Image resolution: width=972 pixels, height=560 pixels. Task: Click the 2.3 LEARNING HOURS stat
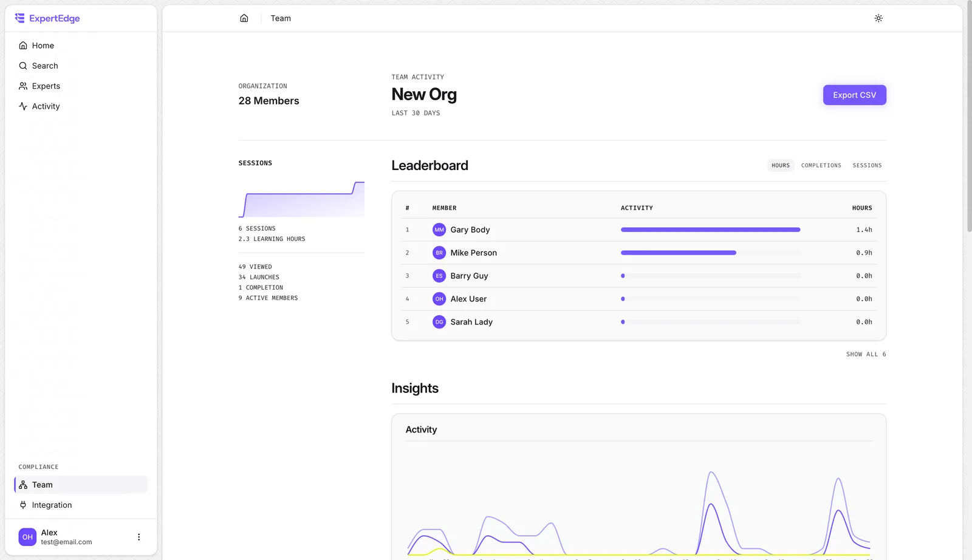click(272, 239)
